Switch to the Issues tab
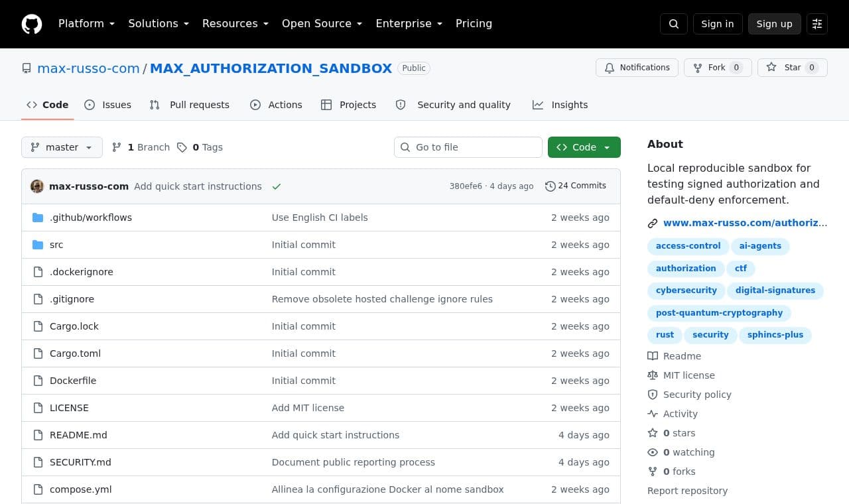Viewport: 849px width, 504px height. pos(107,105)
